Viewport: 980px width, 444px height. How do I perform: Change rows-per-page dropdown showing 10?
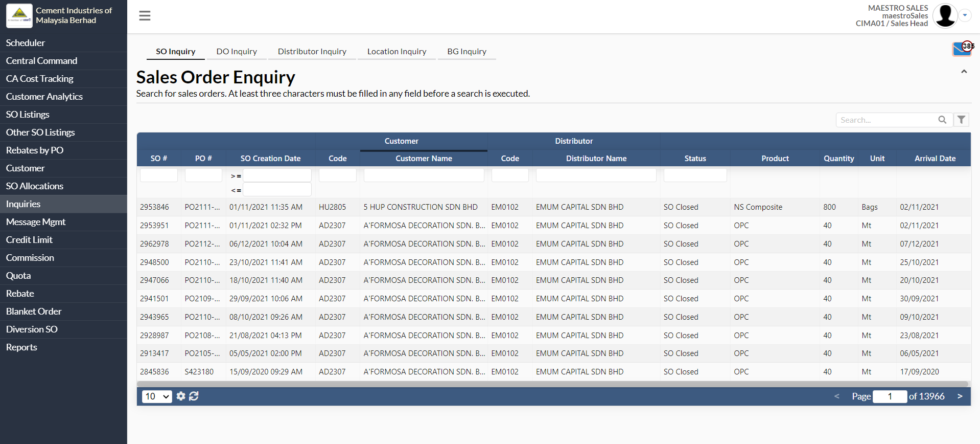[x=157, y=396]
